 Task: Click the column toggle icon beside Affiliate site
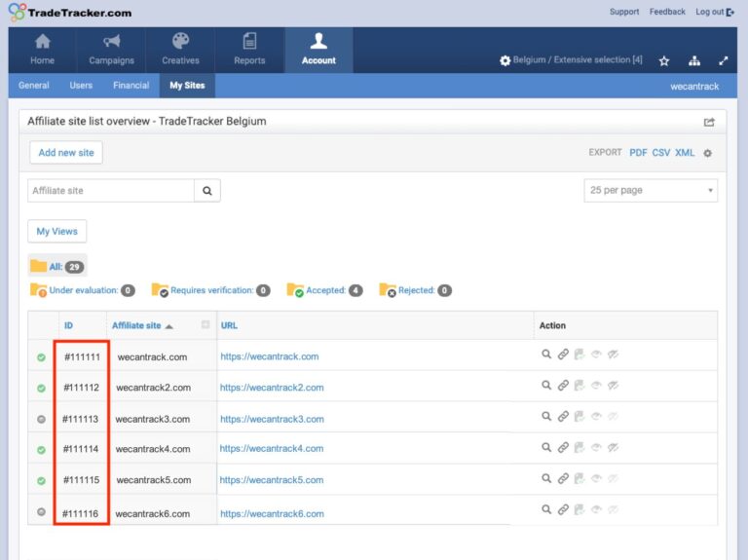[x=206, y=324]
